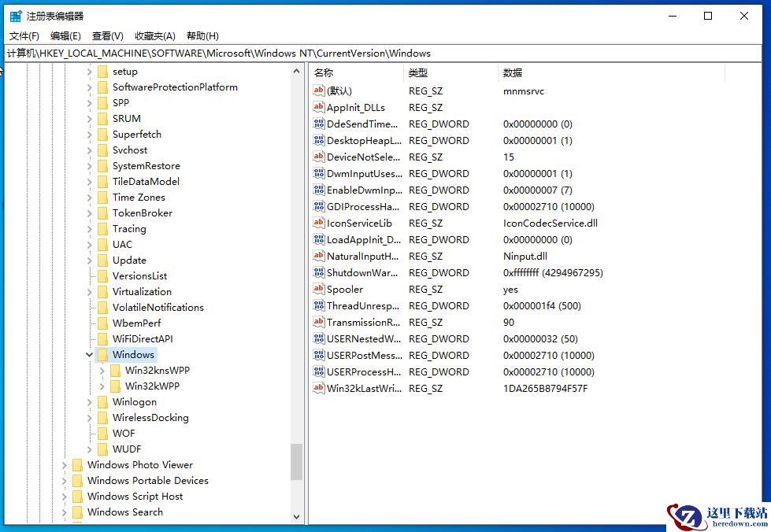Viewport: 771px width, 532px height.
Task: Open the 文件(F) menu
Action: [24, 36]
